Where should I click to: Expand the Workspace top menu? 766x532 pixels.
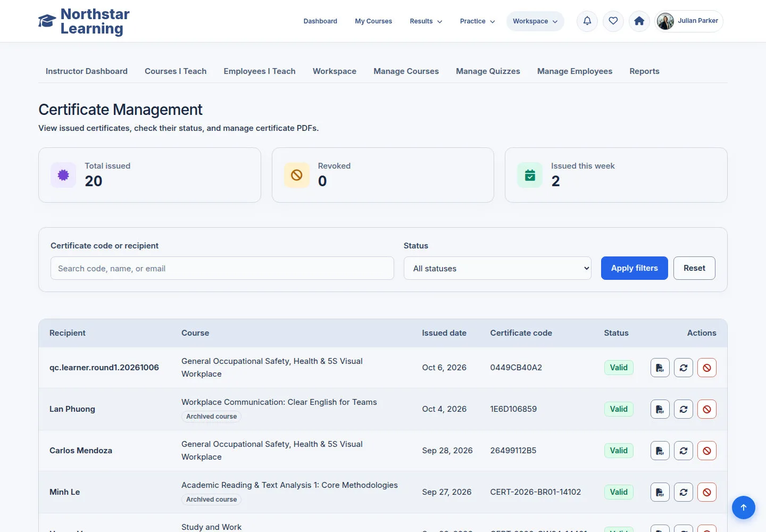tap(535, 21)
